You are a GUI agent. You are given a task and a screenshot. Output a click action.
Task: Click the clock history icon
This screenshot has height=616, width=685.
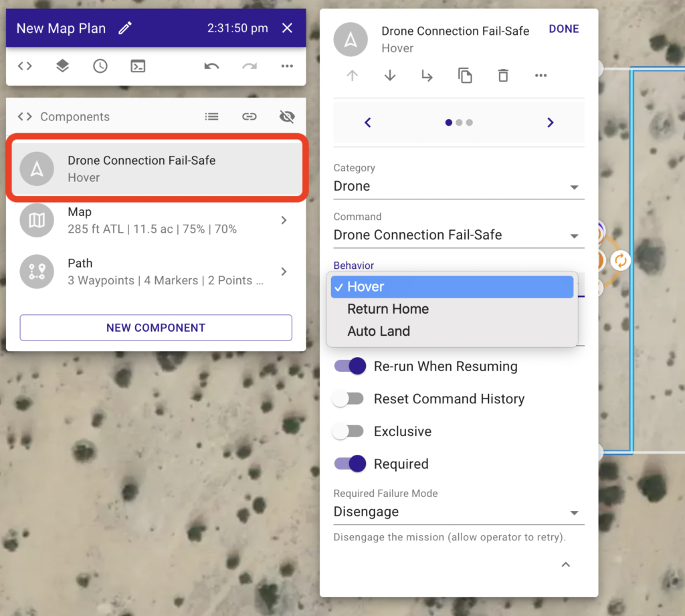100,66
